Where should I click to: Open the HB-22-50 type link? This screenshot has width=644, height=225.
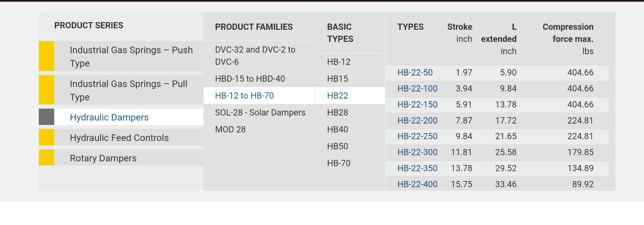[x=415, y=72]
